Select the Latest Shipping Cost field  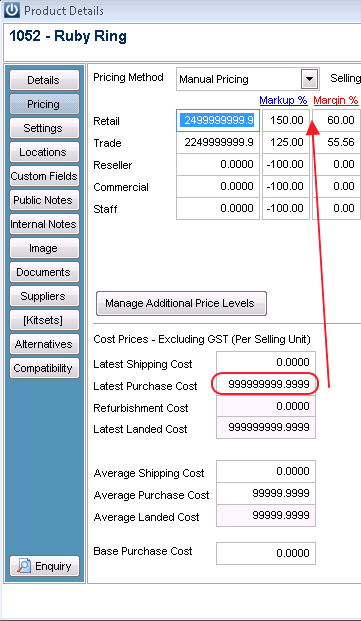(266, 362)
